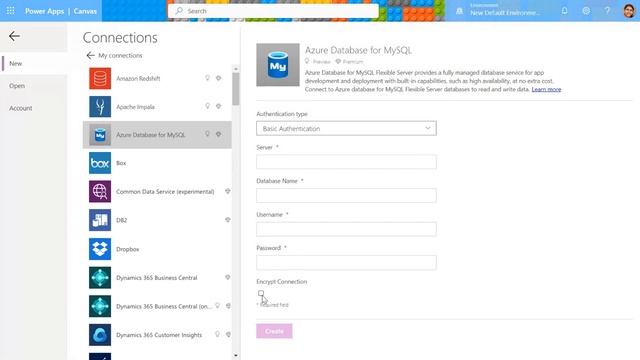This screenshot has width=640, height=360.
Task: Select the Box connector icon
Action: pyautogui.click(x=100, y=163)
